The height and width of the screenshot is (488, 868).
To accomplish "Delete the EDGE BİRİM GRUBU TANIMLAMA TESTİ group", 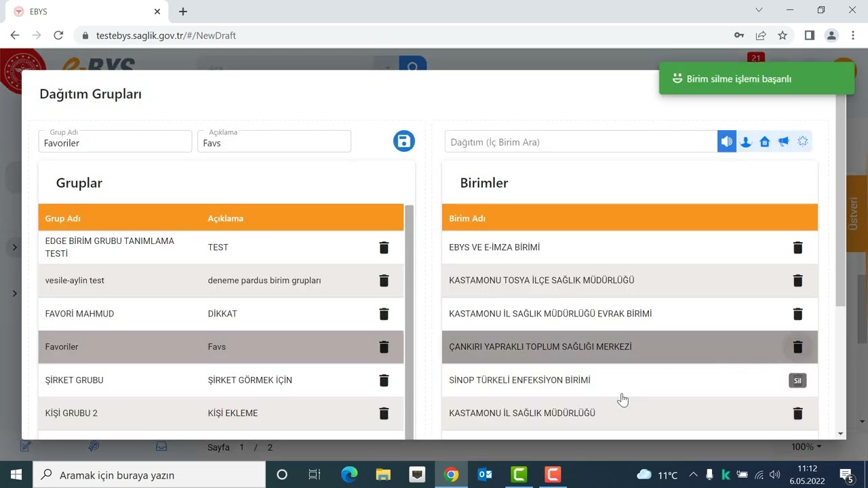I will 384,247.
